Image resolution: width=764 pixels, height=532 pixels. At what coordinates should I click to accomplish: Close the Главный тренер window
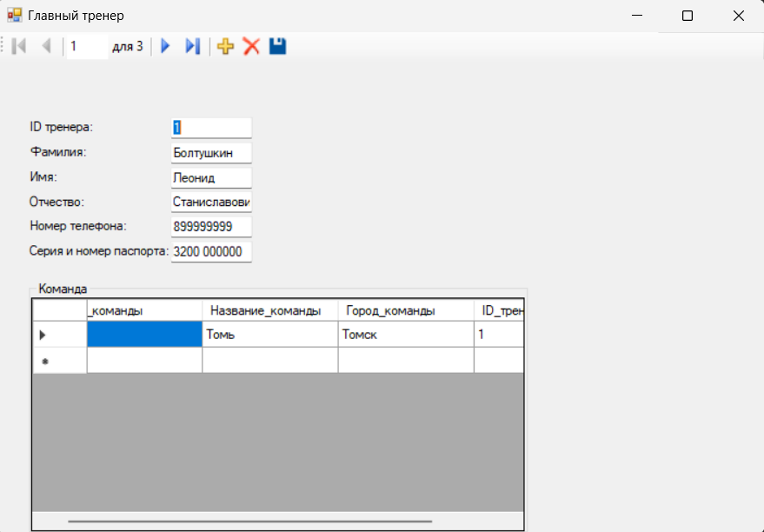coord(739,16)
